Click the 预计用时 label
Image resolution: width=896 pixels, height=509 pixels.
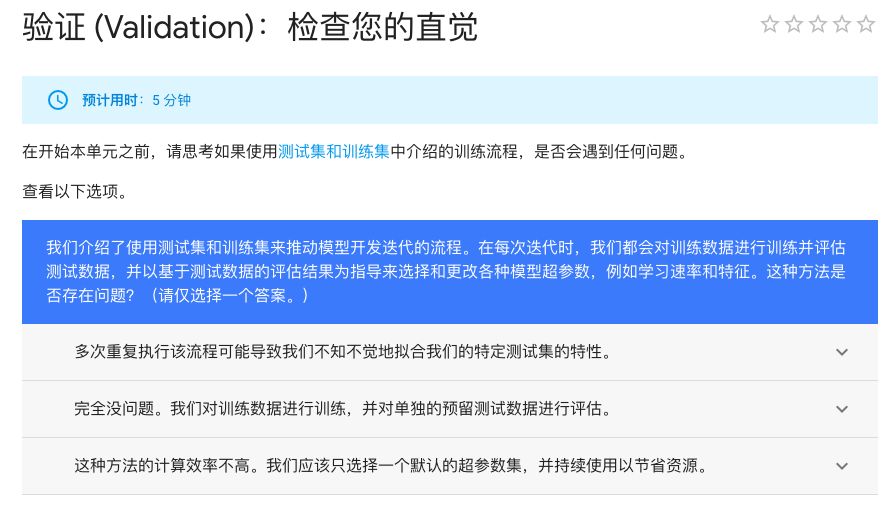112,100
